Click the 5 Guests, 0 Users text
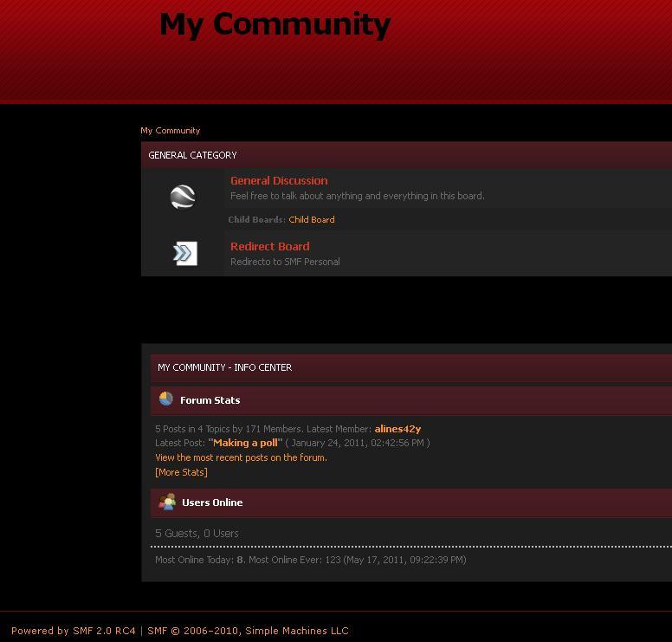This screenshot has width=672, height=642. [x=197, y=533]
